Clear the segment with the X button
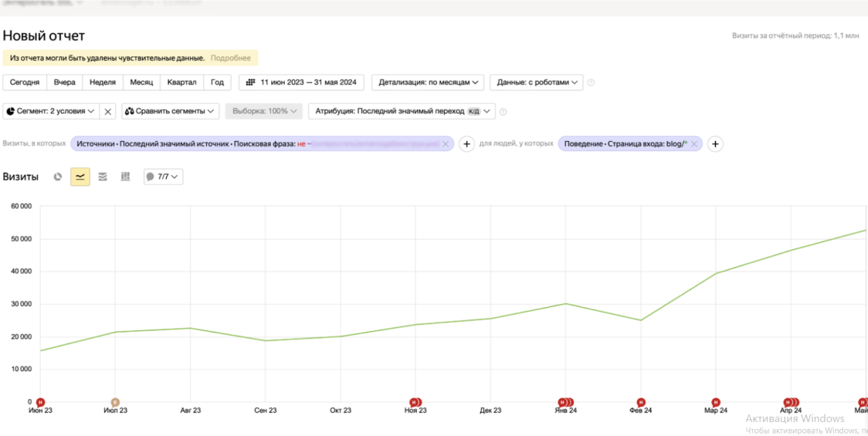This screenshot has width=868, height=436. [108, 111]
